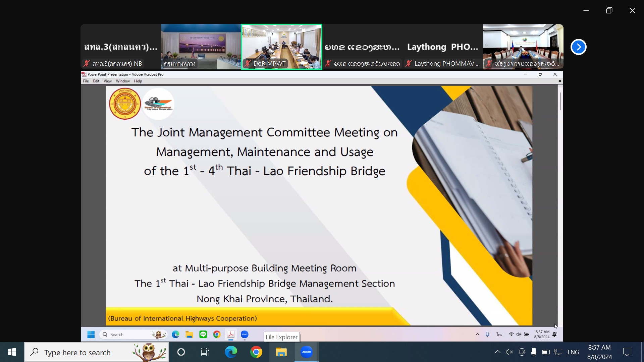The width and height of the screenshot is (644, 362).
Task: Open the Action Center notifications icon
Action: click(x=627, y=352)
